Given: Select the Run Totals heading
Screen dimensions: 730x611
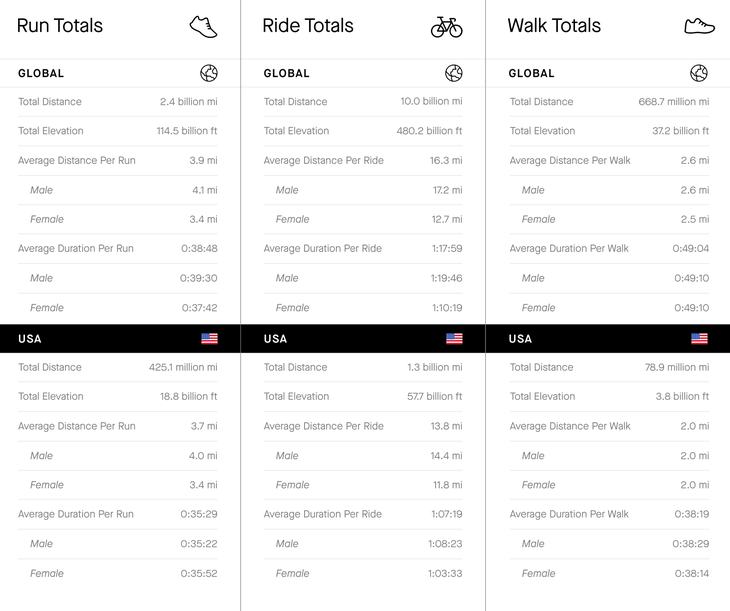Looking at the screenshot, I should click(x=60, y=26).
